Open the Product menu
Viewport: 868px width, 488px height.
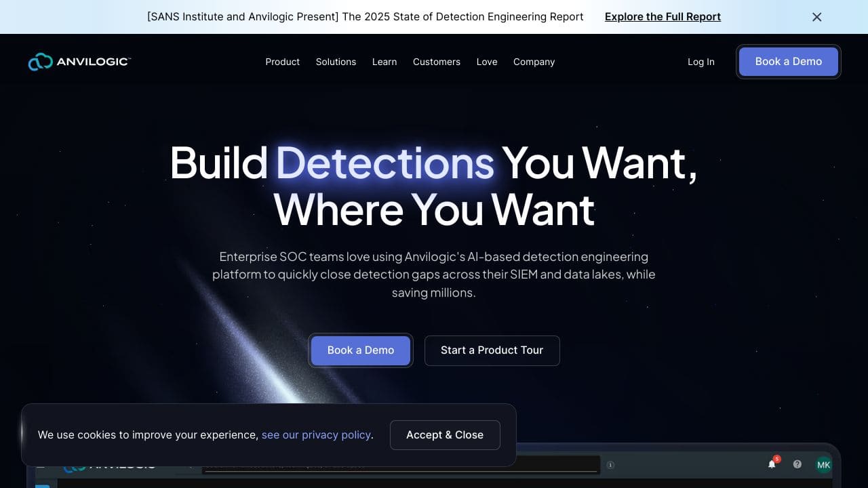click(282, 62)
